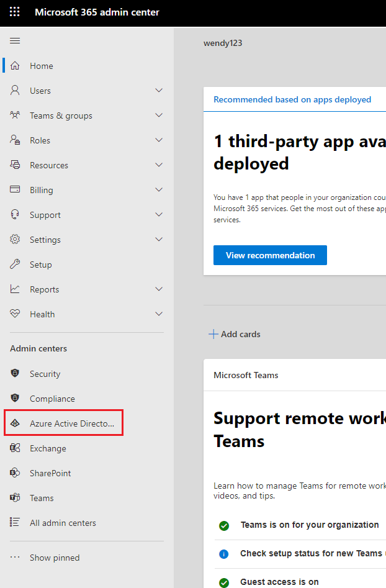Open Compliance admin center
Viewport: 386px width, 588px height.
[53, 399]
